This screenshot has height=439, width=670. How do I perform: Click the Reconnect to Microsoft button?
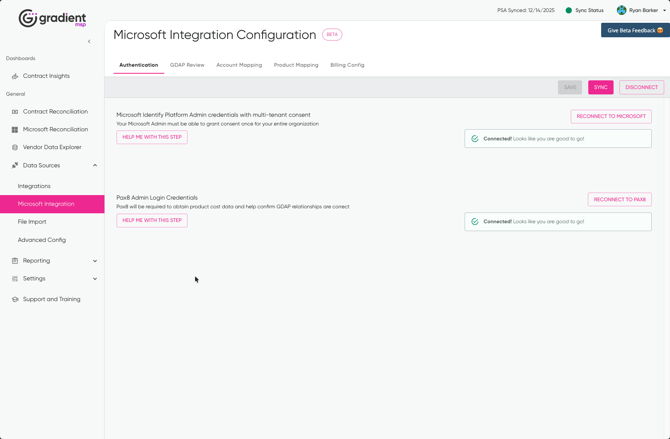pyautogui.click(x=611, y=116)
